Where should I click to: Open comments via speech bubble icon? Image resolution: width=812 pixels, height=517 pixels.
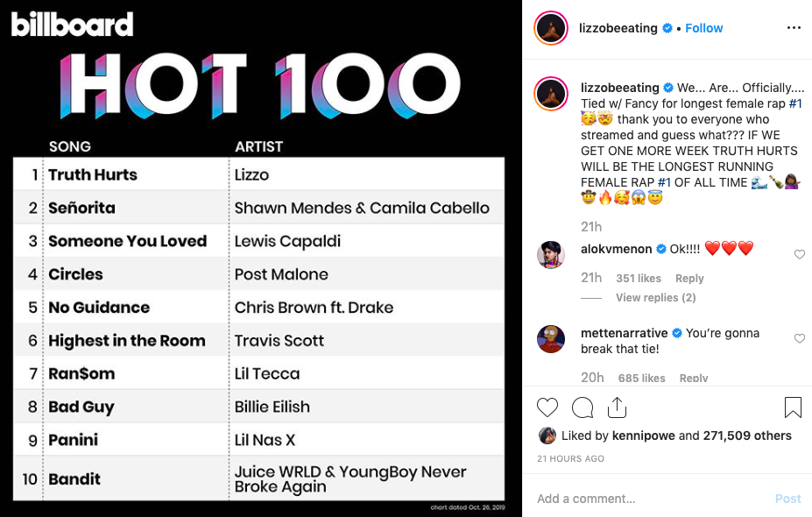click(x=583, y=407)
